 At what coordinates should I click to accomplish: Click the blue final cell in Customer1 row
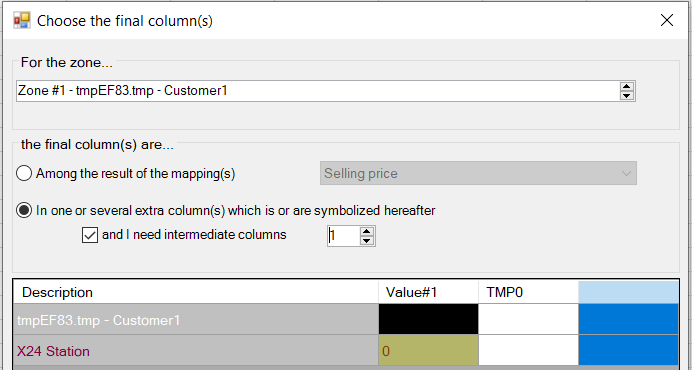628,319
